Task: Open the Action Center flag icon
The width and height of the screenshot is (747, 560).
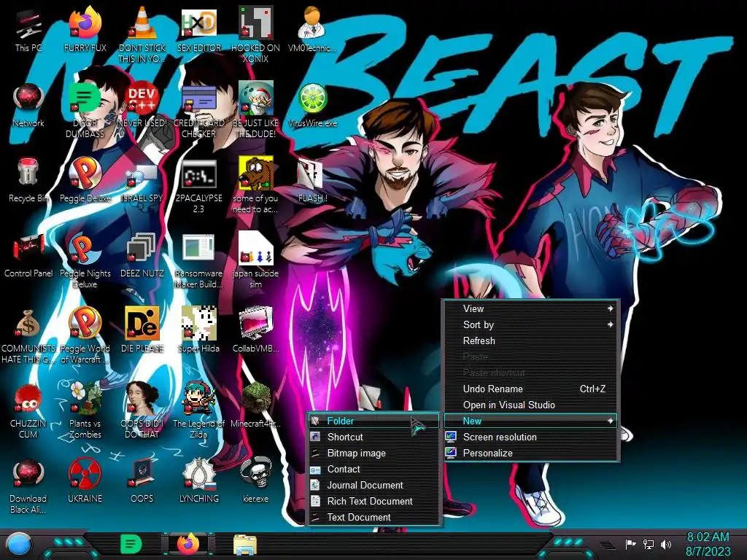Action: point(630,544)
